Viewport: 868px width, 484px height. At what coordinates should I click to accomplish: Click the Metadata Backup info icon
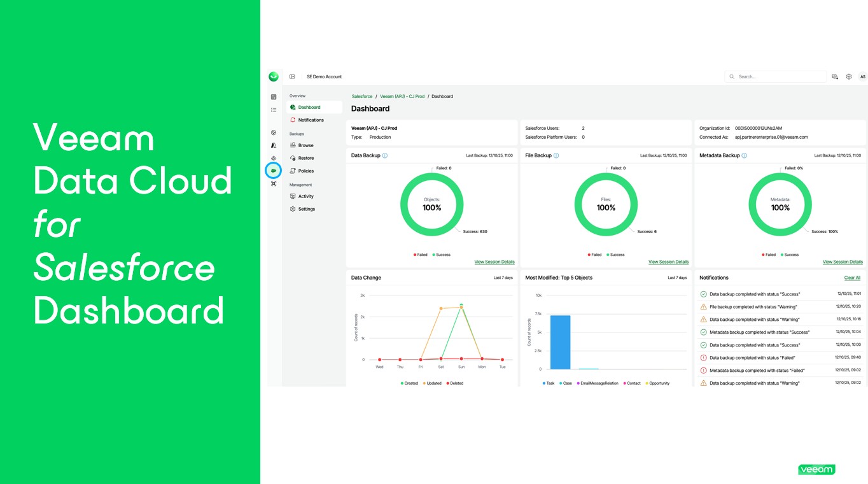tap(744, 155)
